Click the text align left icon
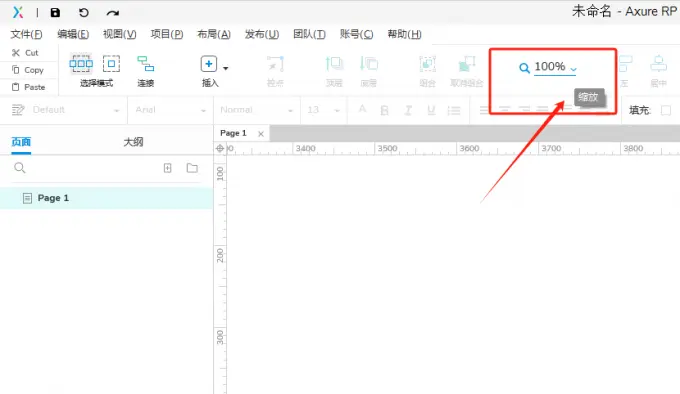Image resolution: width=680 pixels, height=394 pixels. [484, 110]
